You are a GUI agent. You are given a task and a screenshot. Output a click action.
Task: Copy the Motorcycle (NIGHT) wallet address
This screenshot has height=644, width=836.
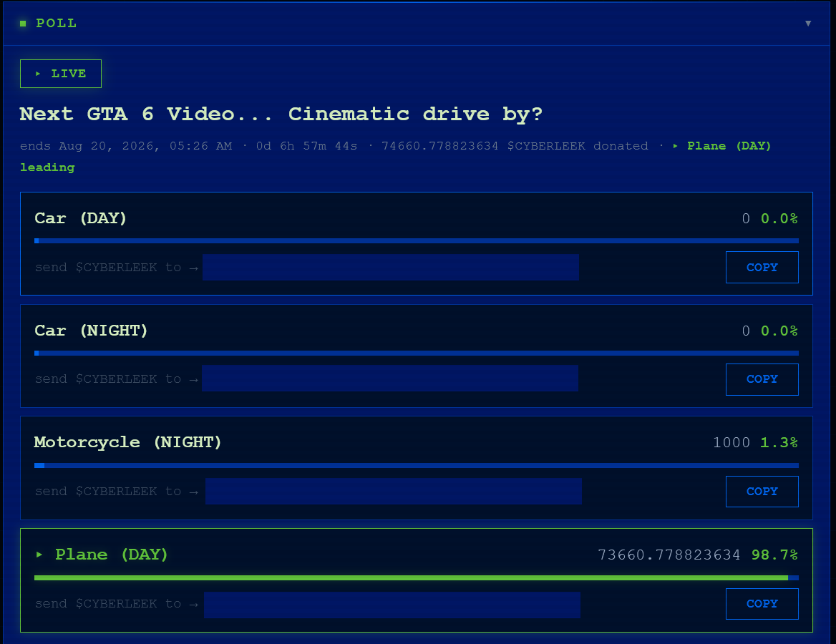coord(762,492)
